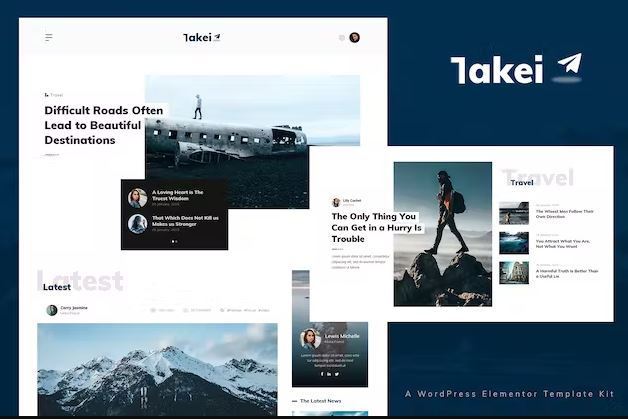Open the hamburger menu icon

(x=49, y=38)
